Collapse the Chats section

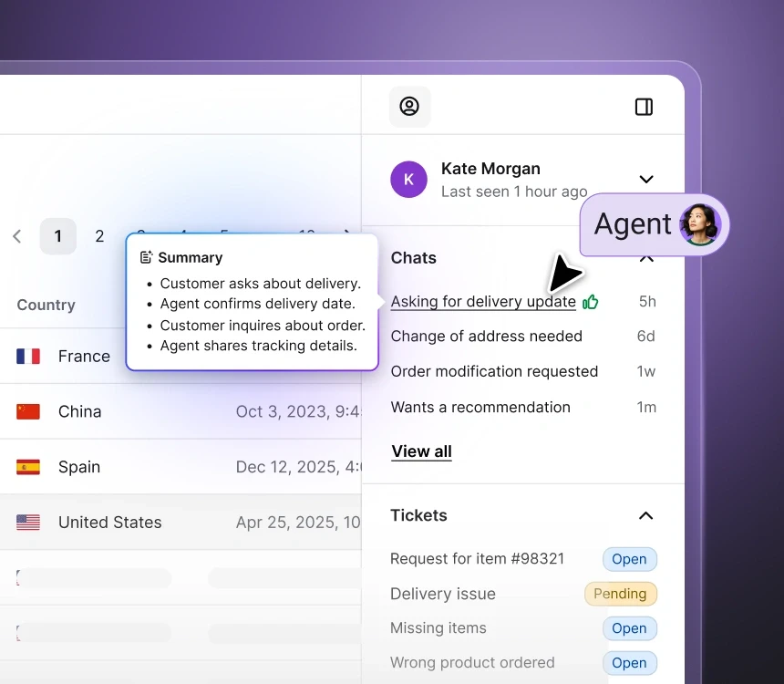click(x=646, y=258)
